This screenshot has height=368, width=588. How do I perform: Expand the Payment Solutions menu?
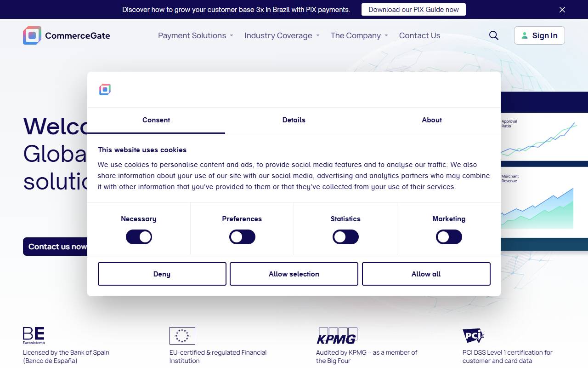click(x=196, y=35)
